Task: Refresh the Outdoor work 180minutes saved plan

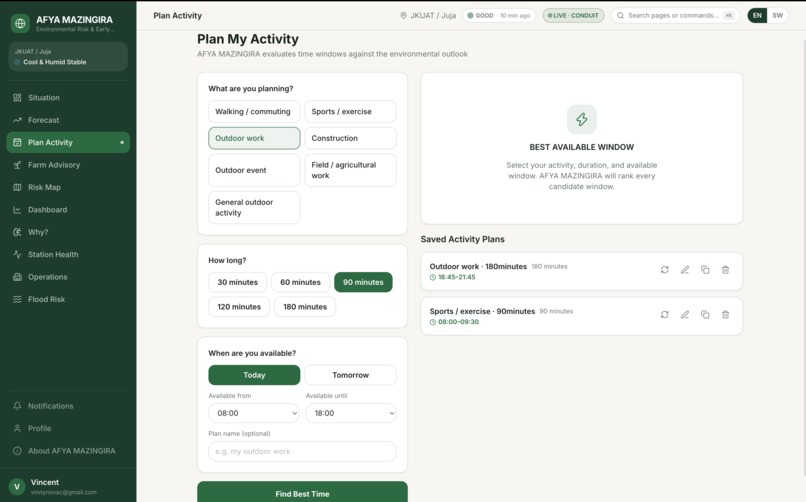Action: pos(665,270)
